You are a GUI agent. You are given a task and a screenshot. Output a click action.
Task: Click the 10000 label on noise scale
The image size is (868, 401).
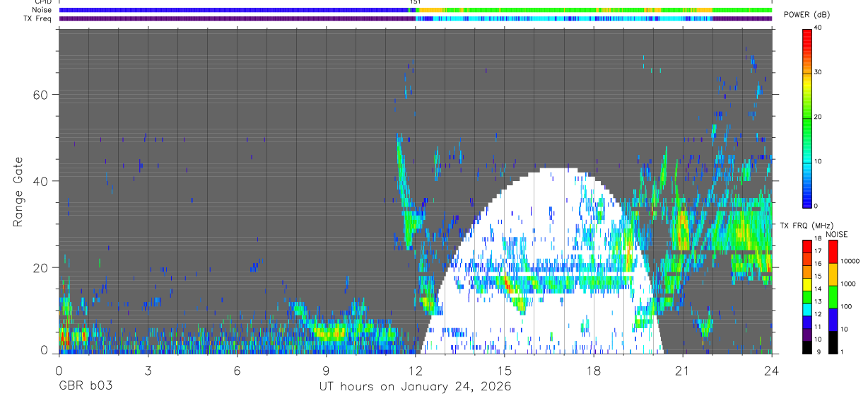(x=850, y=261)
